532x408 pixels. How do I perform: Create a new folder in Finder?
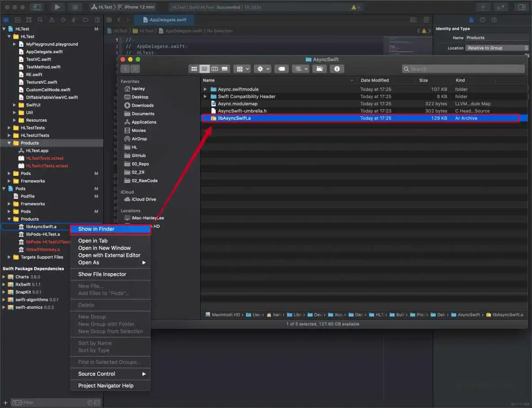pyautogui.click(x=319, y=69)
